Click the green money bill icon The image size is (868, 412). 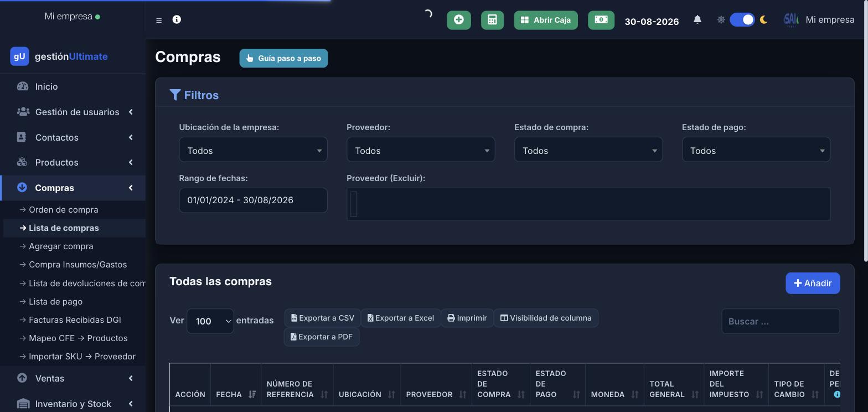[x=601, y=20]
